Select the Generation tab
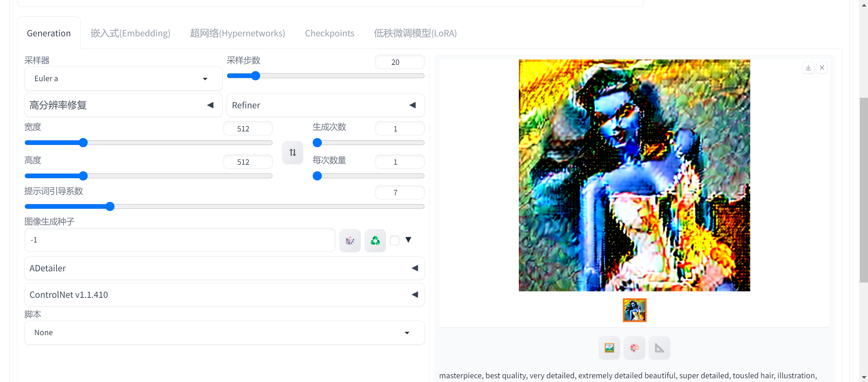Viewport: 868px width, 382px height. (49, 33)
